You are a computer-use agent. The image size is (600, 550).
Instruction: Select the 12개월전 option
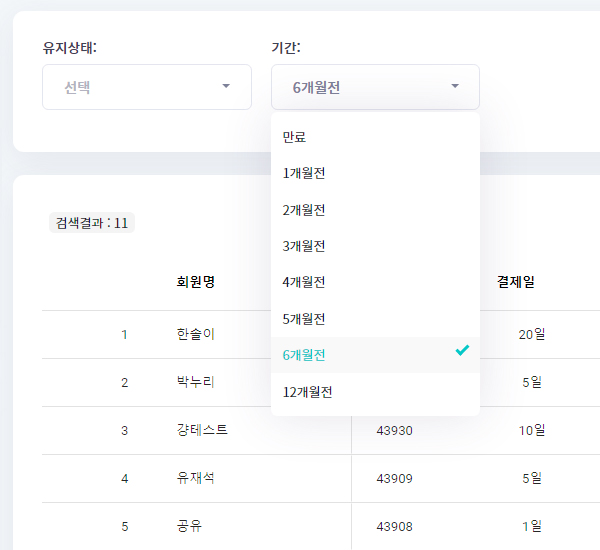307,392
